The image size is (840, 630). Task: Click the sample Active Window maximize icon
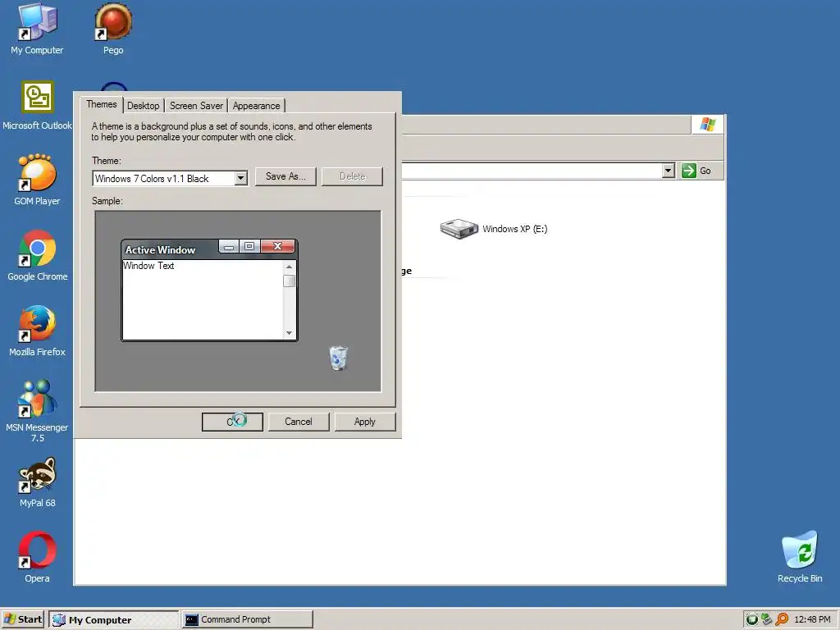click(x=249, y=246)
